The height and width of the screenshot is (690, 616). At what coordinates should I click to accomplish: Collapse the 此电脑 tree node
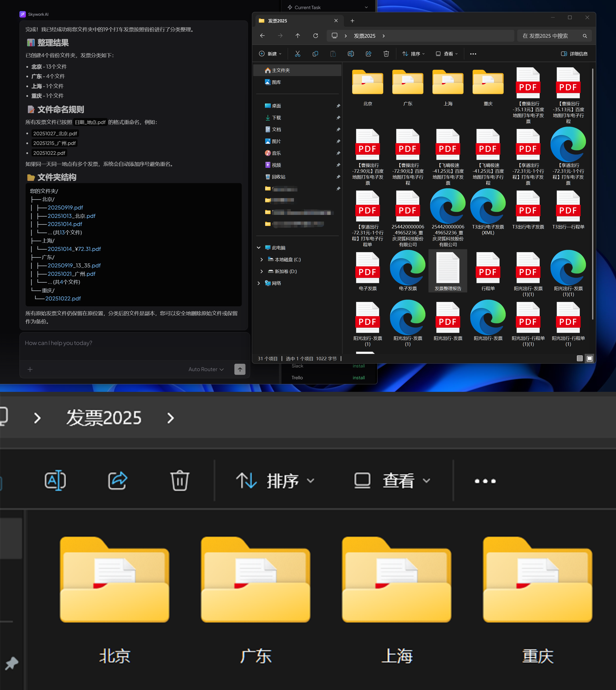pyautogui.click(x=259, y=248)
